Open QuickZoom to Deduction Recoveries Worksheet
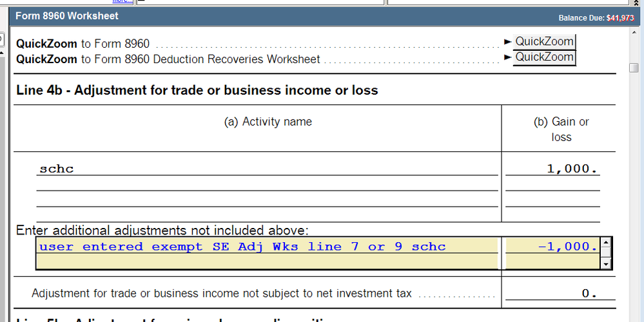 tap(544, 57)
